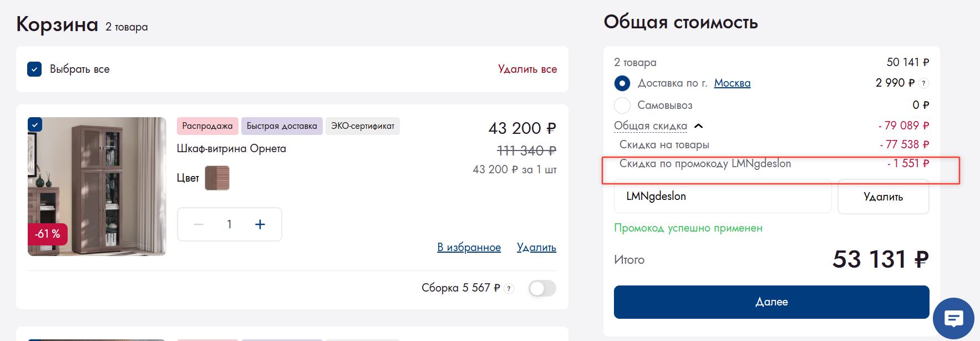Click delivery price help question mark

click(x=923, y=83)
